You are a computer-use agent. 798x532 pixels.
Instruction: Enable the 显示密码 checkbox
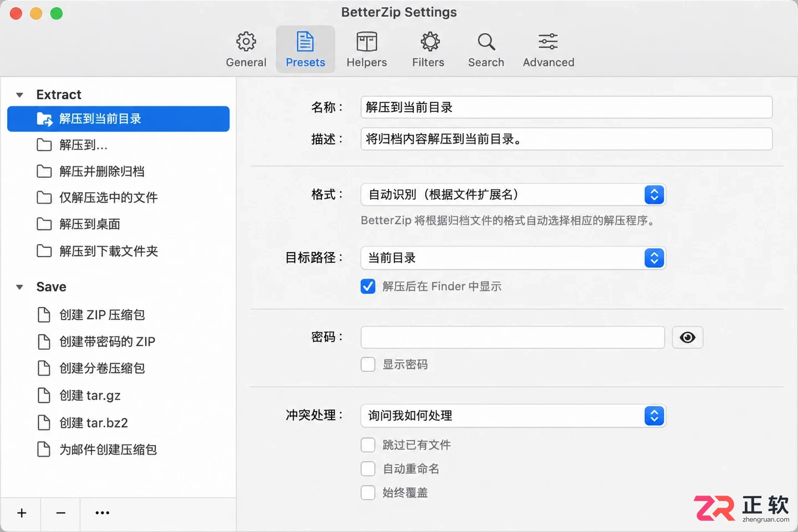click(x=368, y=365)
